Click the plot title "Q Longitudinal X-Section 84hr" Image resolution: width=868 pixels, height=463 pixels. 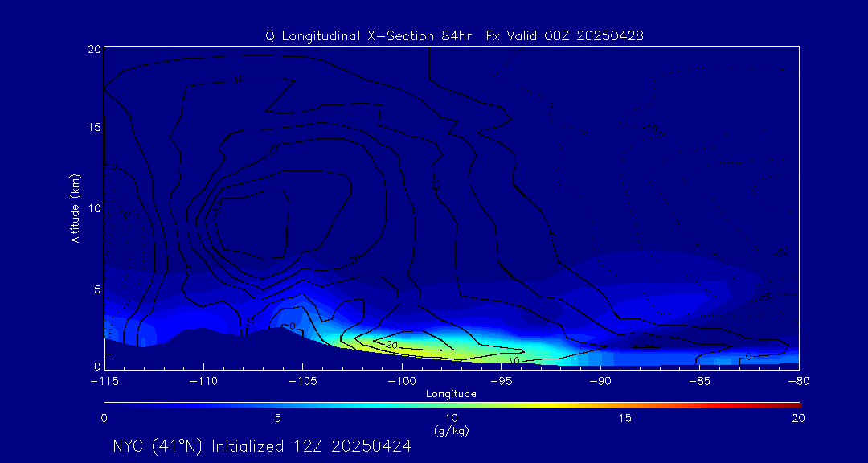(x=370, y=36)
